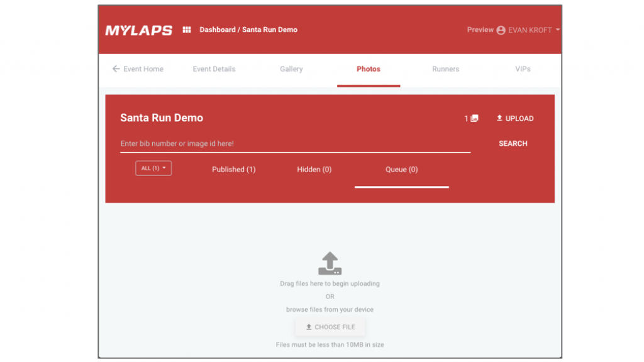Image resolution: width=644 pixels, height=362 pixels.
Task: Click the SEARCH button
Action: pos(513,143)
